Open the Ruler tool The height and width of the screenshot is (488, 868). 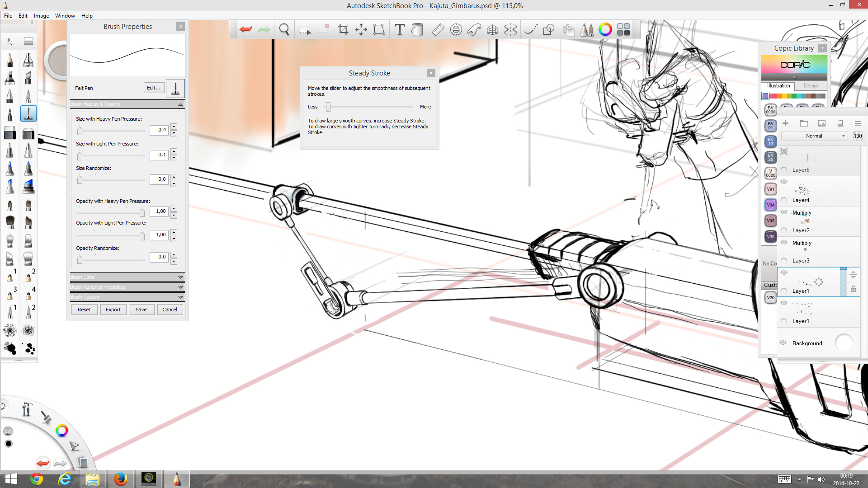[x=438, y=30]
